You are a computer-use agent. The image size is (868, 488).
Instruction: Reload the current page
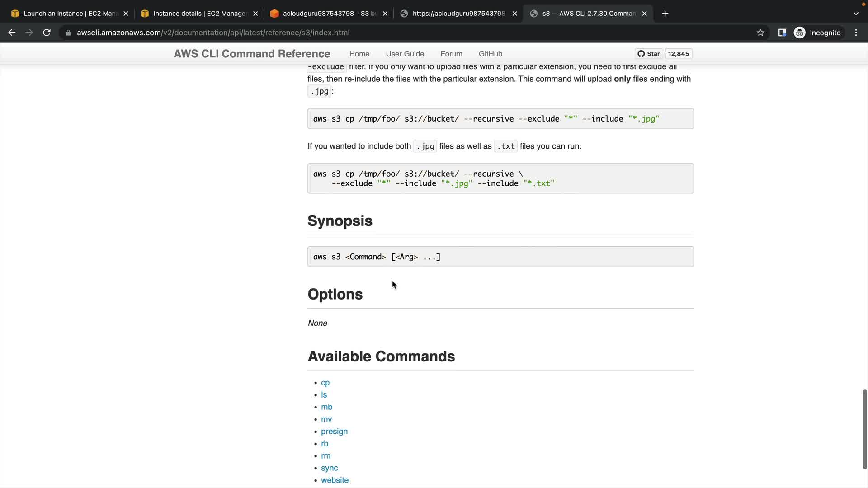pos(47,33)
